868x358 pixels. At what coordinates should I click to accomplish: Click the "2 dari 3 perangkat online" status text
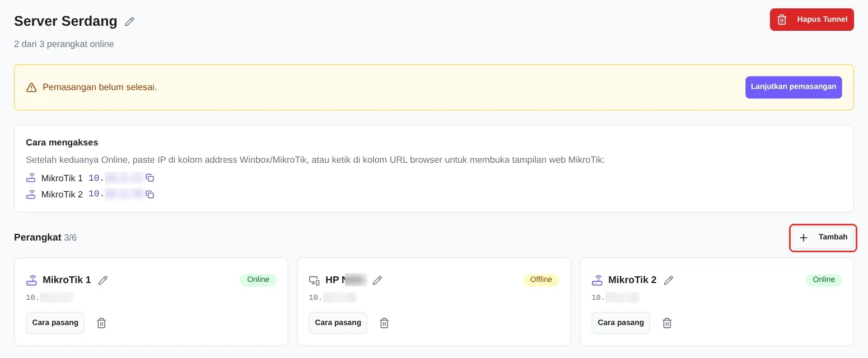pyautogui.click(x=64, y=44)
